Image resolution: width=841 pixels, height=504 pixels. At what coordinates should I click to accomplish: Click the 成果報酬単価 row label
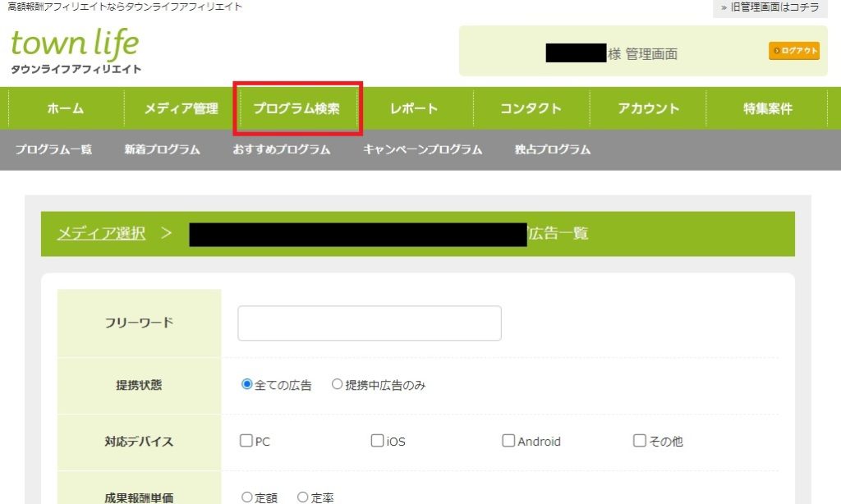[x=139, y=497]
